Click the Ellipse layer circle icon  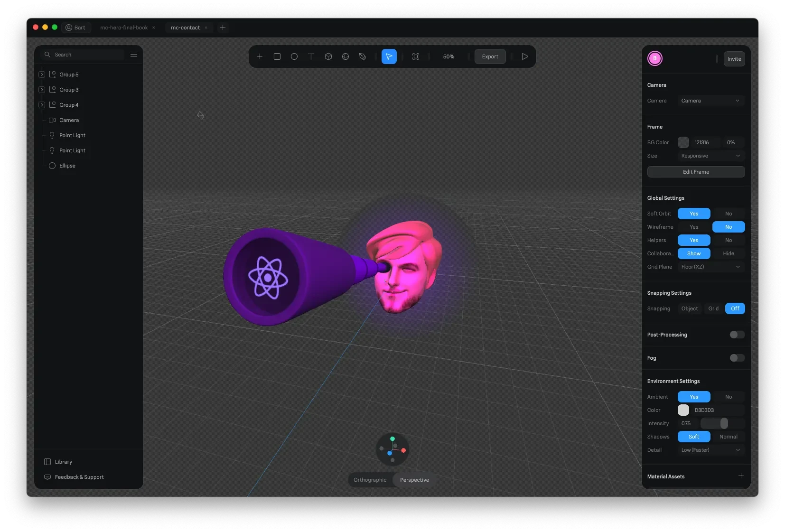tap(52, 166)
